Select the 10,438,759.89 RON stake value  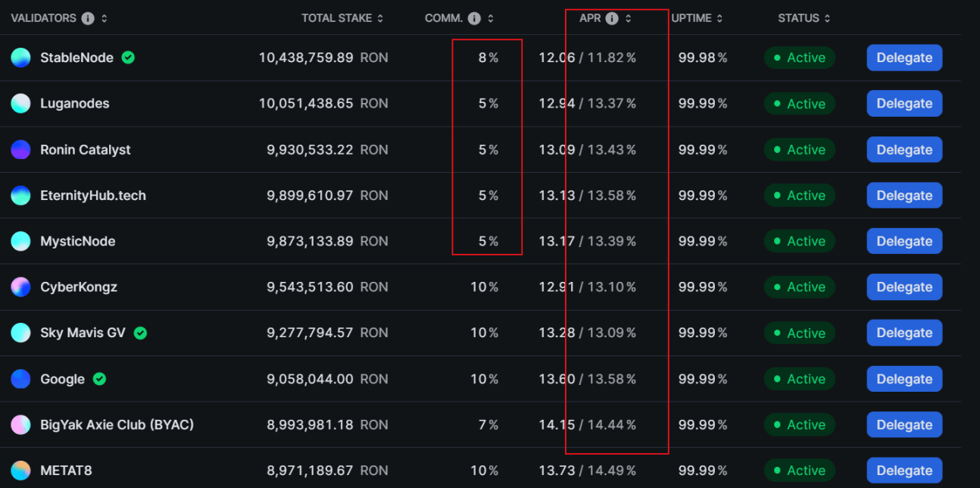click(323, 58)
